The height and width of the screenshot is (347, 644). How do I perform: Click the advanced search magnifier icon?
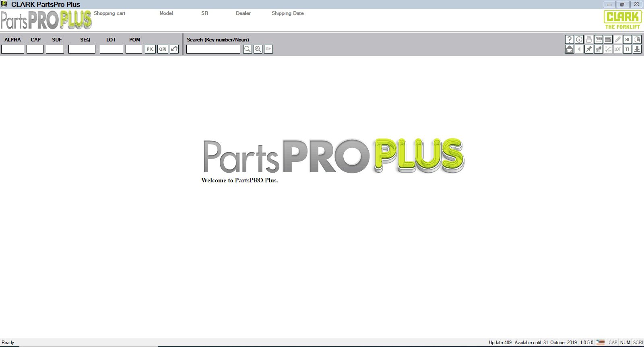click(258, 49)
